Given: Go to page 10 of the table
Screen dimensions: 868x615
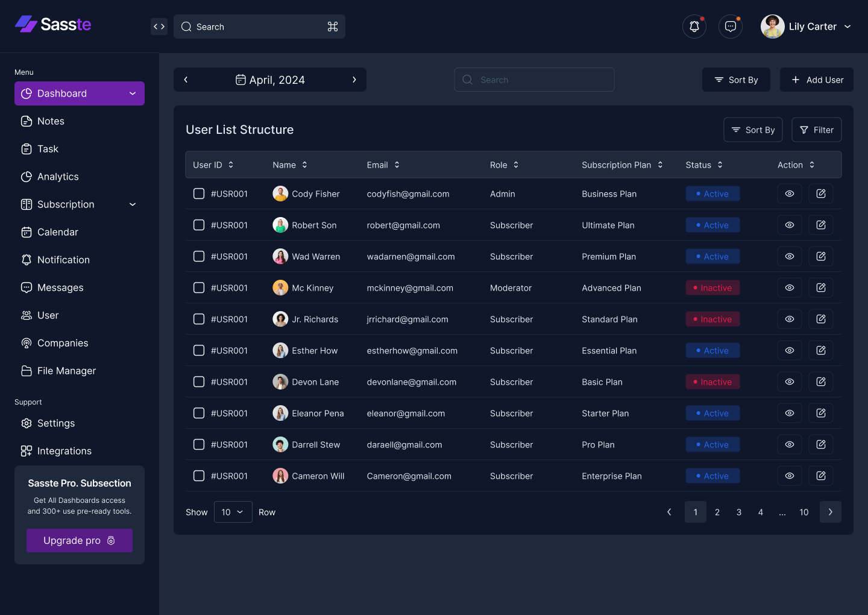Looking at the screenshot, I should click(804, 512).
